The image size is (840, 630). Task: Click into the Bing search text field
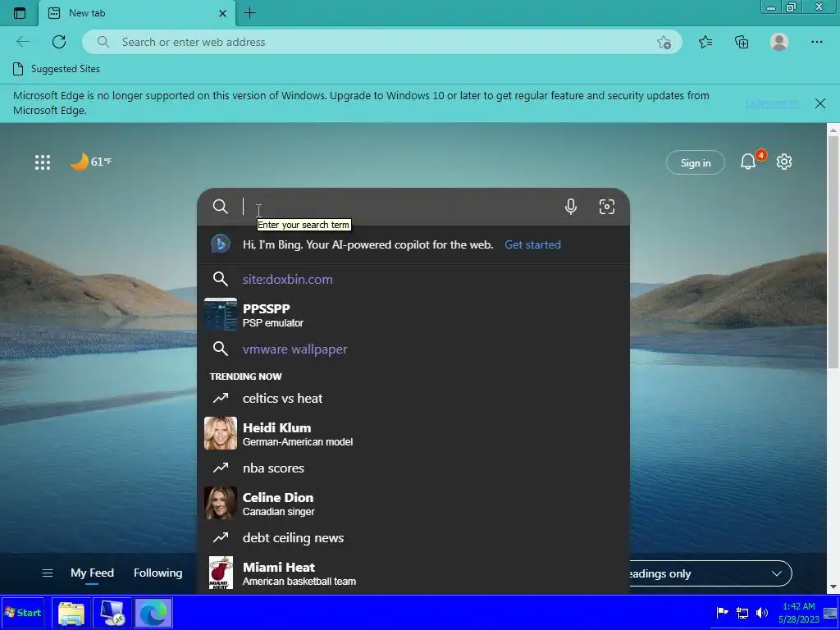coord(396,206)
